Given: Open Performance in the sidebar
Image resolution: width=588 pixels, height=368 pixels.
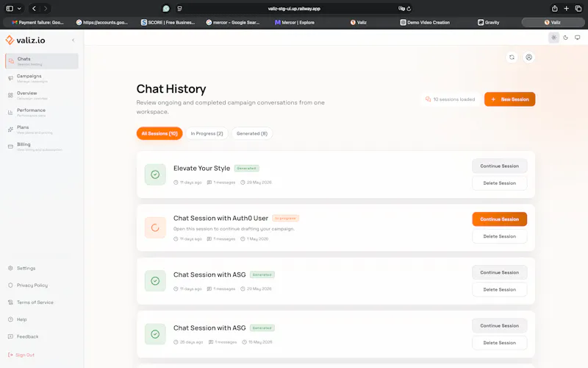Looking at the screenshot, I should coord(42,113).
